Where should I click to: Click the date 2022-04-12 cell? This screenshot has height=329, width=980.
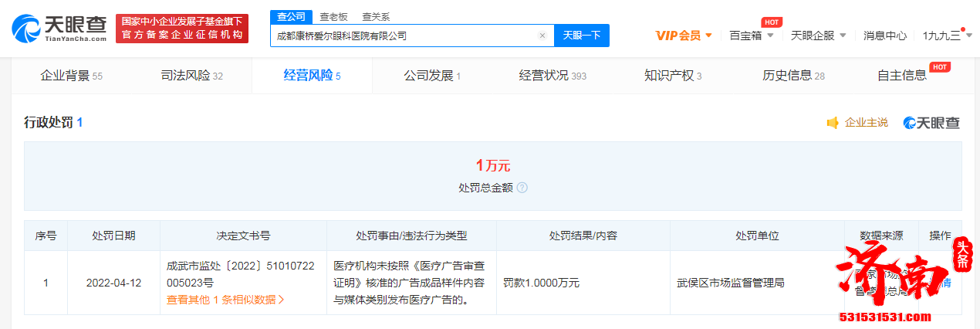(113, 283)
